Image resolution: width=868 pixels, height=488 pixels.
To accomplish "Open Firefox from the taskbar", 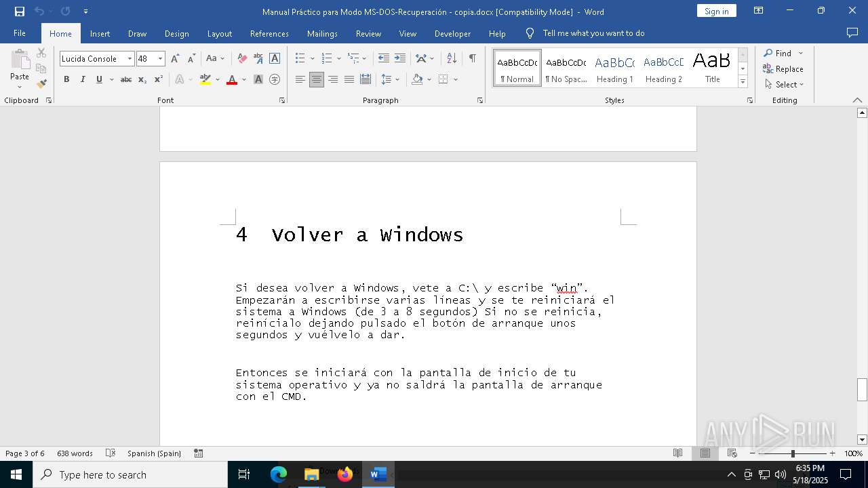I will [x=345, y=474].
